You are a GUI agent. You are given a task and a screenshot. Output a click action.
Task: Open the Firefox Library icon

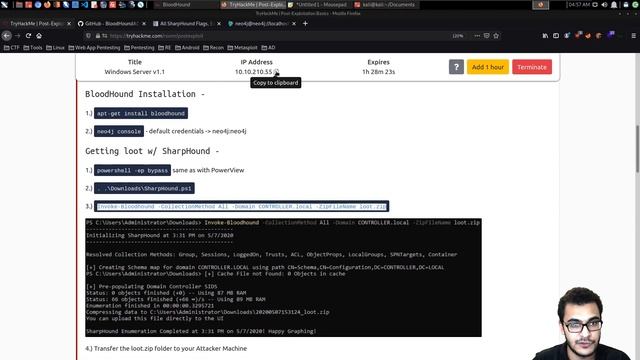[x=545, y=36]
